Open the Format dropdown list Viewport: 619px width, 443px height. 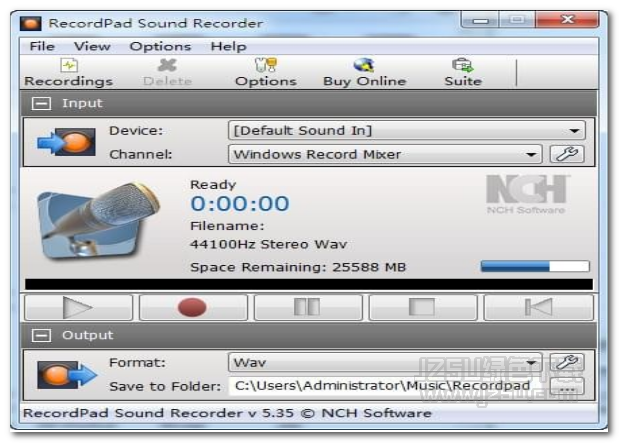[x=385, y=362]
